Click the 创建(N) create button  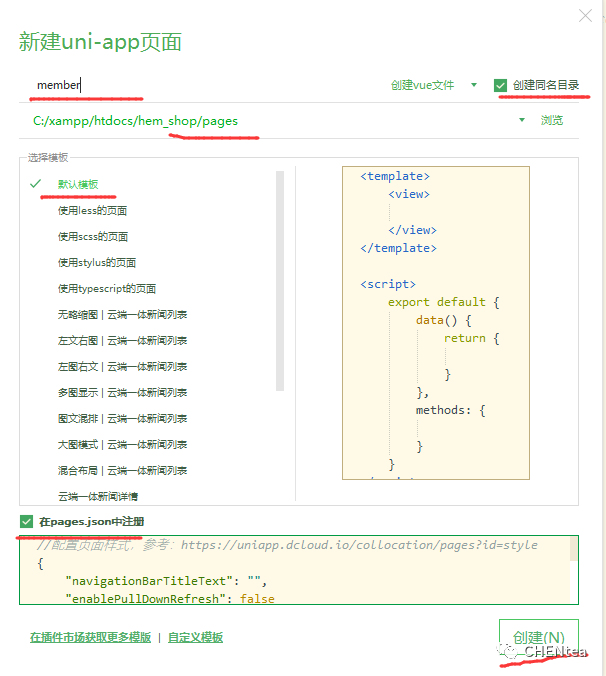(x=539, y=637)
